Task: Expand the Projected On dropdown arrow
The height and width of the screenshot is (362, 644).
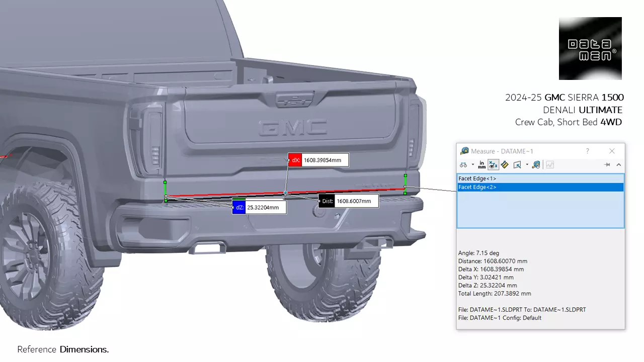Action: point(527,165)
